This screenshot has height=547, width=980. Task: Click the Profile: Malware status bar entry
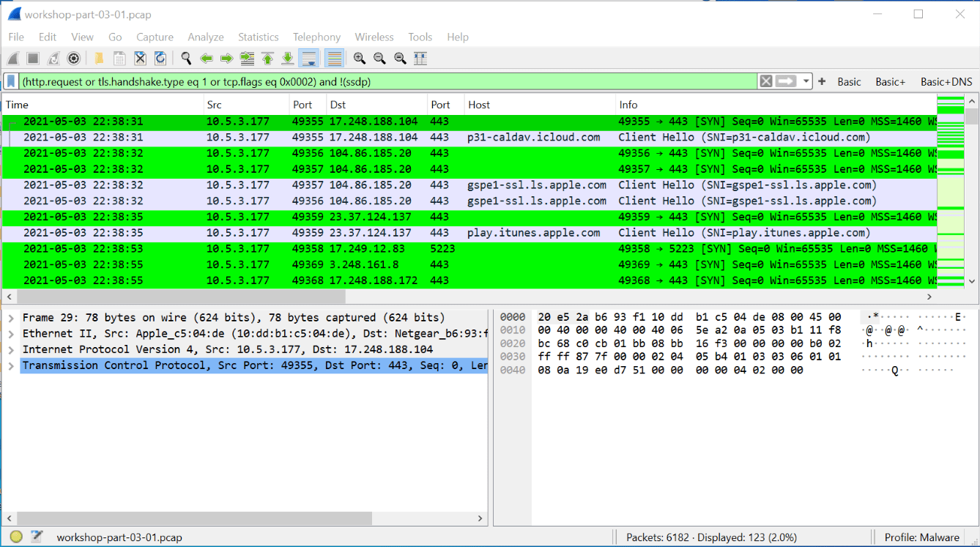tap(921, 537)
